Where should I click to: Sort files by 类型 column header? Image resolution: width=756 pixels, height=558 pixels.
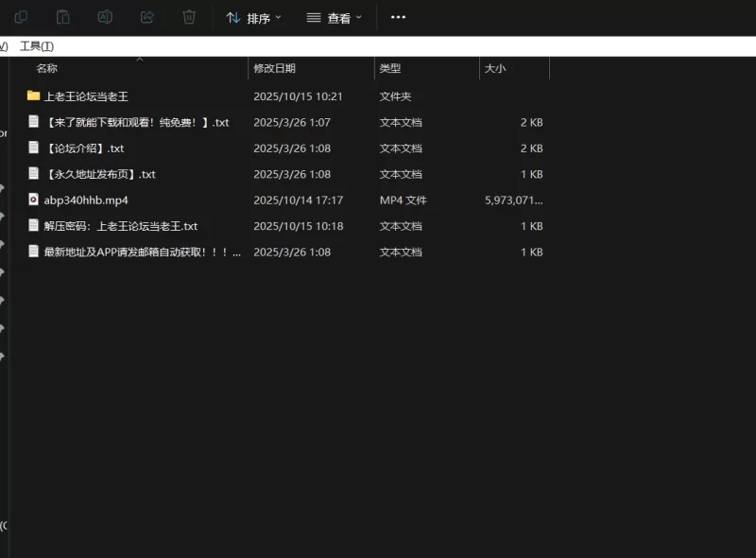click(390, 69)
